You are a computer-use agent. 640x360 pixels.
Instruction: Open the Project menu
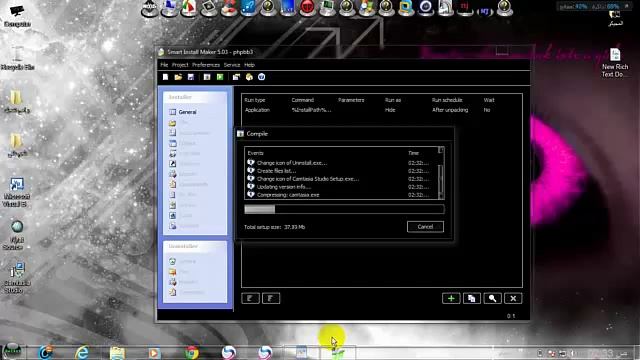pos(180,65)
